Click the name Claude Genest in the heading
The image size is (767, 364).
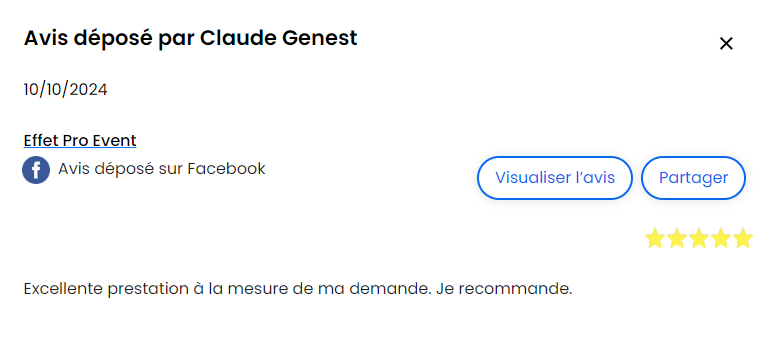coord(278,38)
